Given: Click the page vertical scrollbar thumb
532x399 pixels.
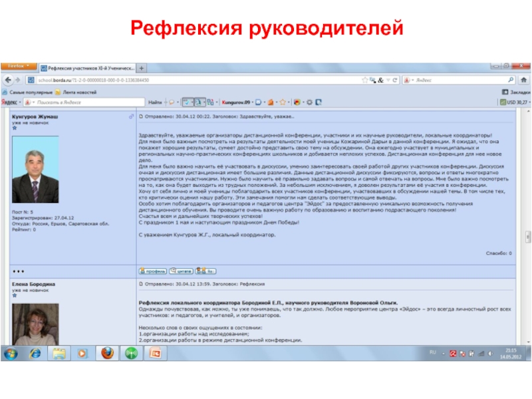Looking at the screenshot, I should point(528,237).
